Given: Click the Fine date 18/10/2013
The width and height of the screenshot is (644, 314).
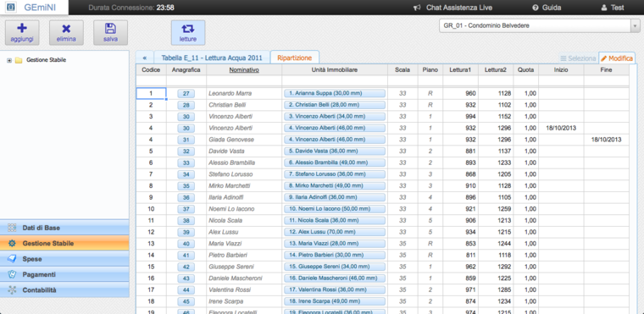Looking at the screenshot, I should 606,140.
